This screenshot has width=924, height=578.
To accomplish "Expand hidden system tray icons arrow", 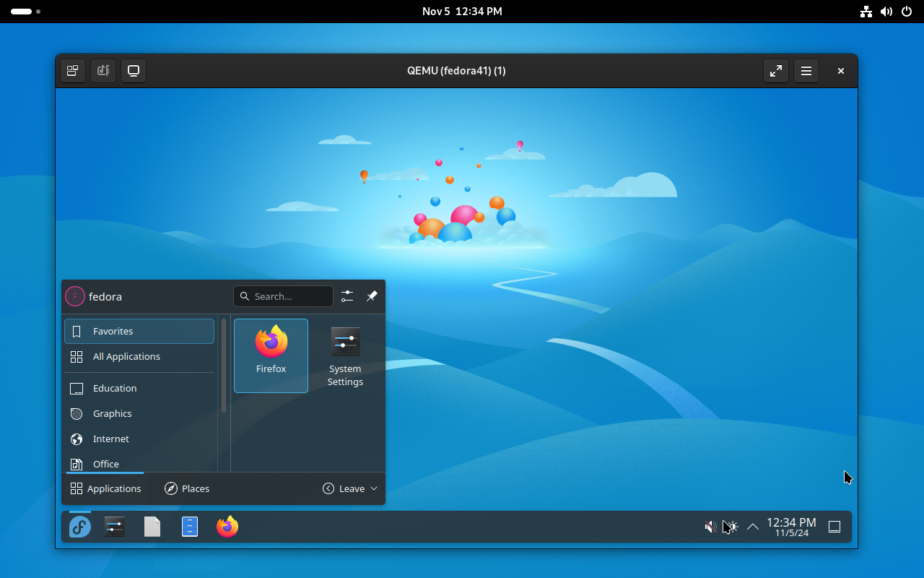I will (x=752, y=527).
